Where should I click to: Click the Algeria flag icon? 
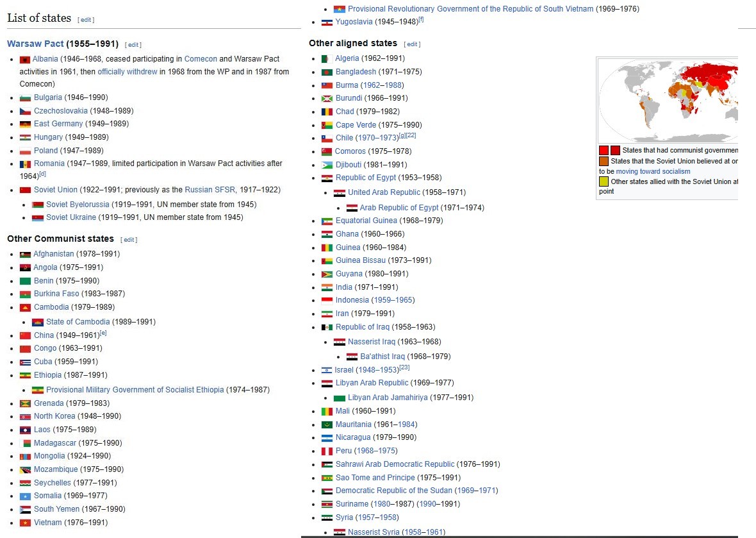pos(327,59)
